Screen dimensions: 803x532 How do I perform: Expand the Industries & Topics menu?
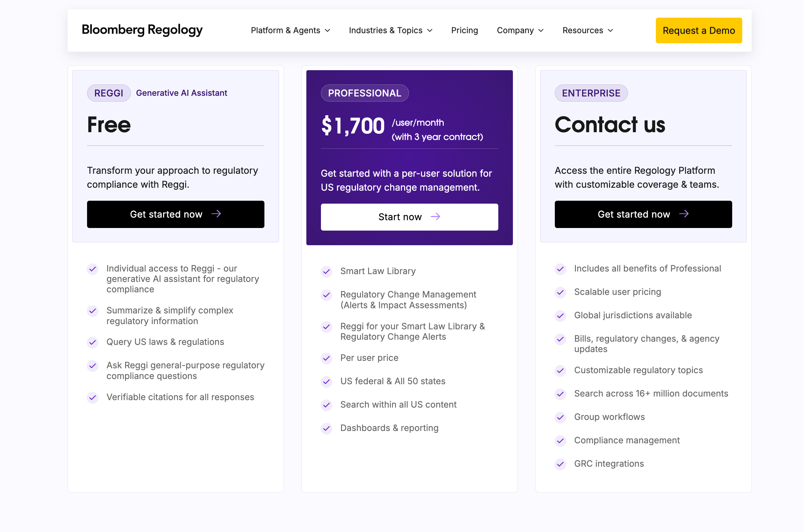(x=390, y=31)
